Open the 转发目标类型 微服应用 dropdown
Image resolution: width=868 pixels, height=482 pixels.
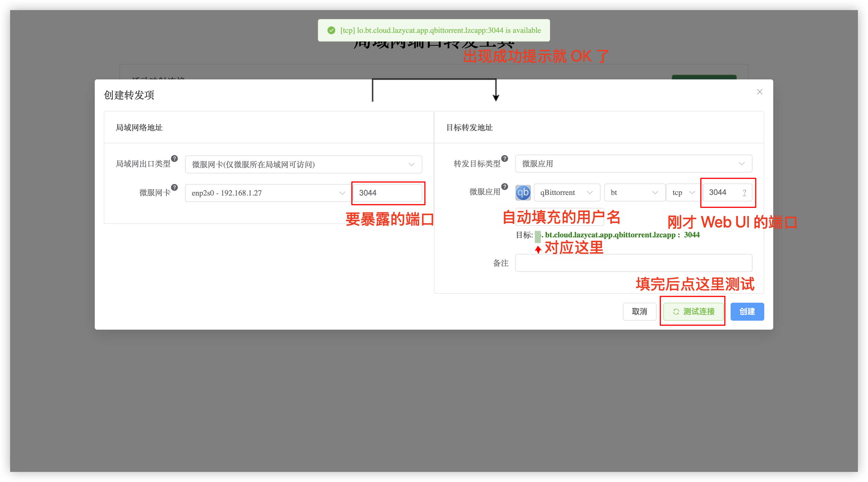634,164
